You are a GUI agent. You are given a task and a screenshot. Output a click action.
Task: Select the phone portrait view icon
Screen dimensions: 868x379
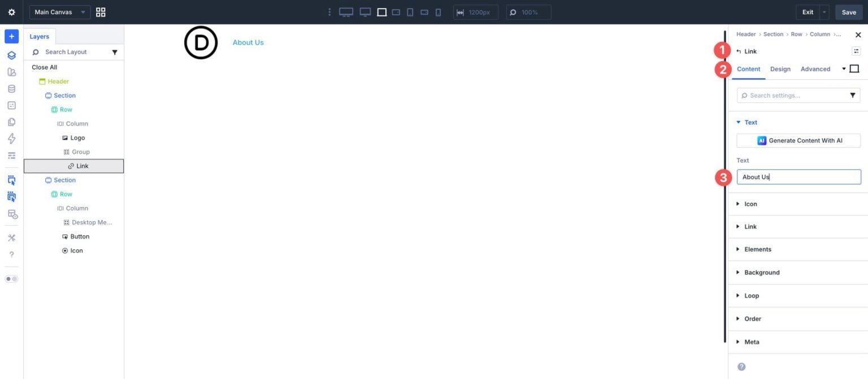tap(438, 12)
